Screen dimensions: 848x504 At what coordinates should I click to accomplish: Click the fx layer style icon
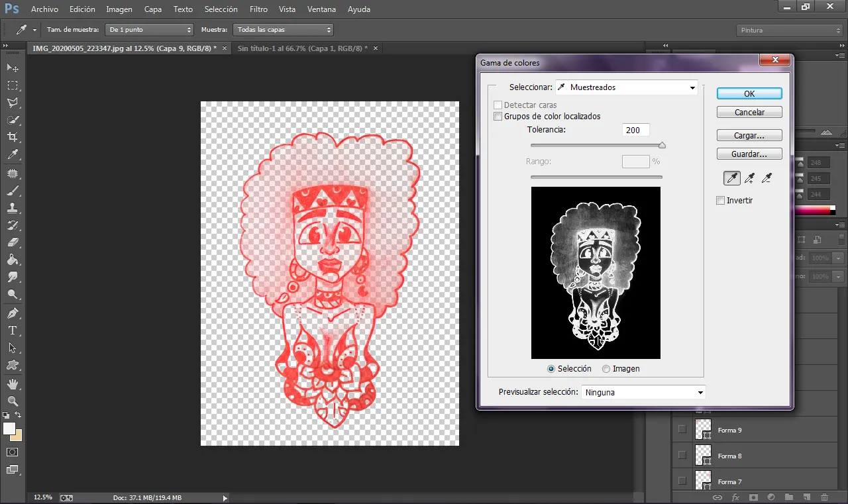[735, 497]
